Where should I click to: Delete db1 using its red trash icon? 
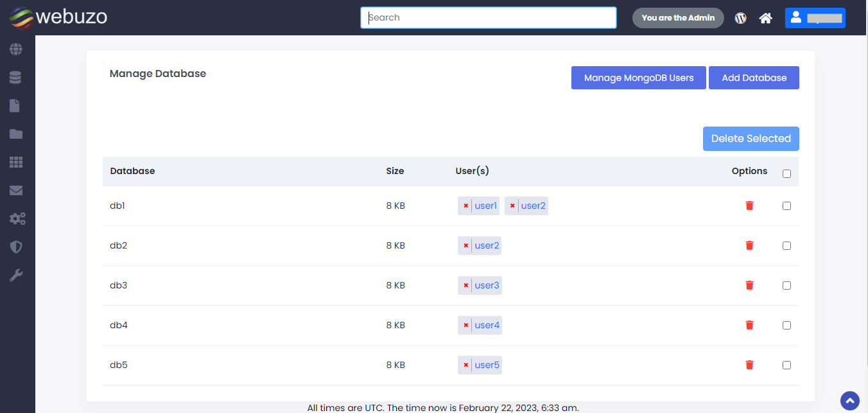pyautogui.click(x=749, y=206)
